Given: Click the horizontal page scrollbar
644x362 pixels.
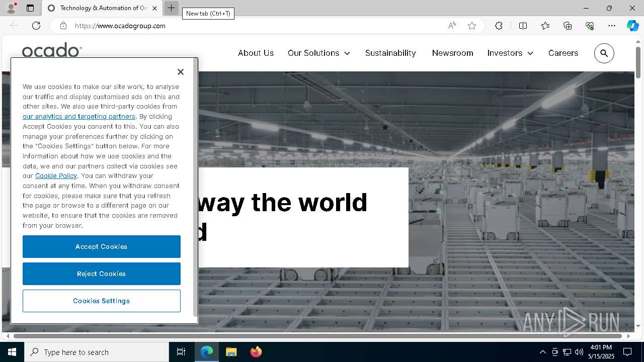Looking at the screenshot, I should 318,336.
